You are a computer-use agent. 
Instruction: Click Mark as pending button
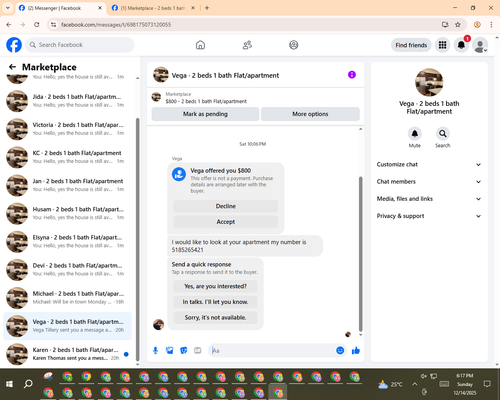pyautogui.click(x=205, y=114)
